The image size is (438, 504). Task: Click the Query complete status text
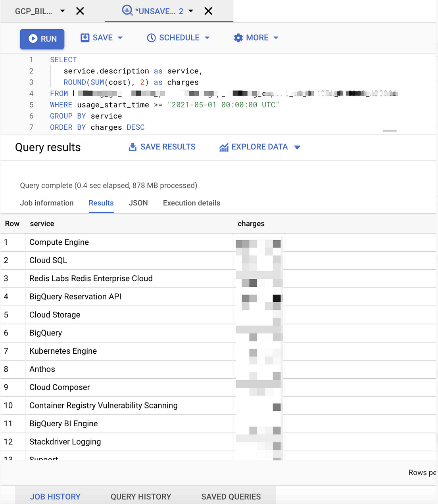coord(109,186)
